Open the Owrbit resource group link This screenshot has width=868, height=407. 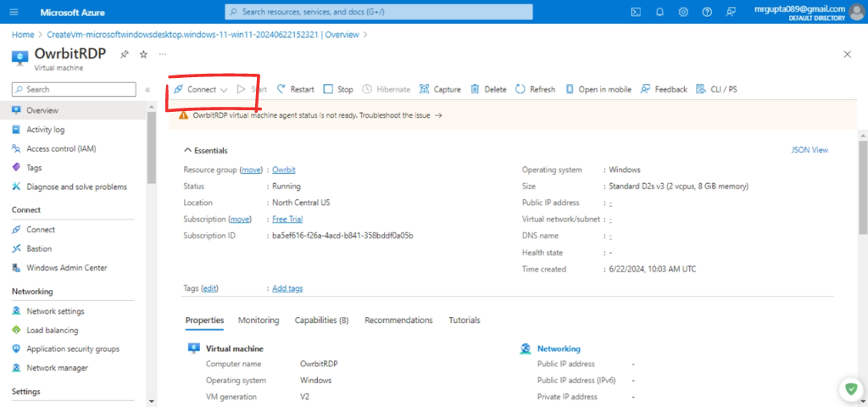[283, 170]
